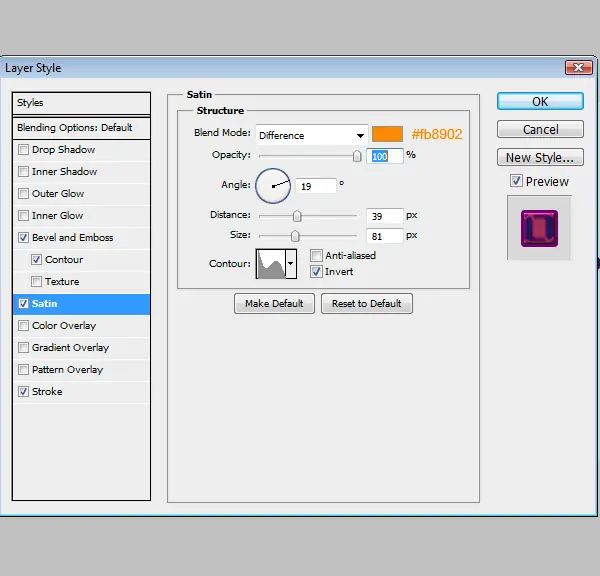Click the Reset to Default button
The height and width of the screenshot is (576, 600).
367,304
